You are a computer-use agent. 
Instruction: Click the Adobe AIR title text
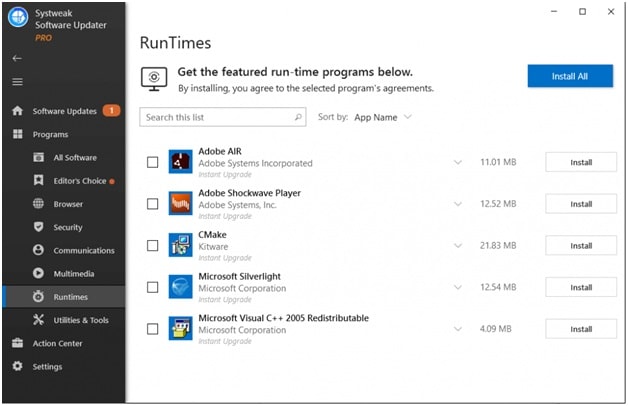220,151
